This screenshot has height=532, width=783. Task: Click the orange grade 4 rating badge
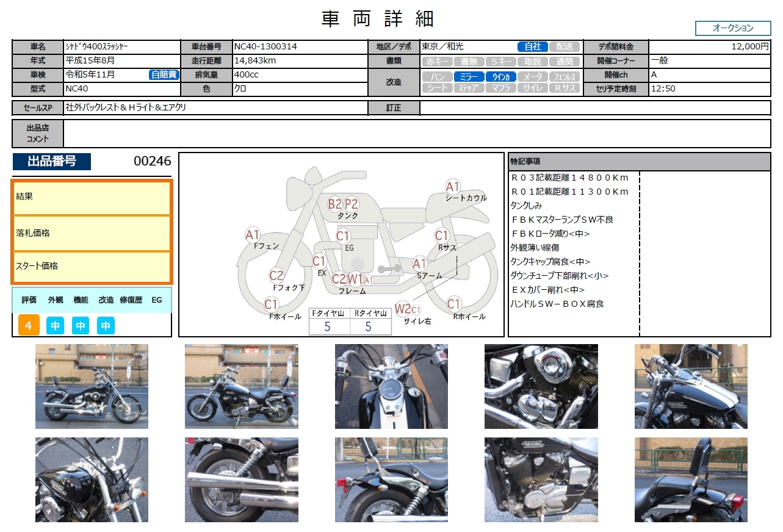click(x=29, y=326)
